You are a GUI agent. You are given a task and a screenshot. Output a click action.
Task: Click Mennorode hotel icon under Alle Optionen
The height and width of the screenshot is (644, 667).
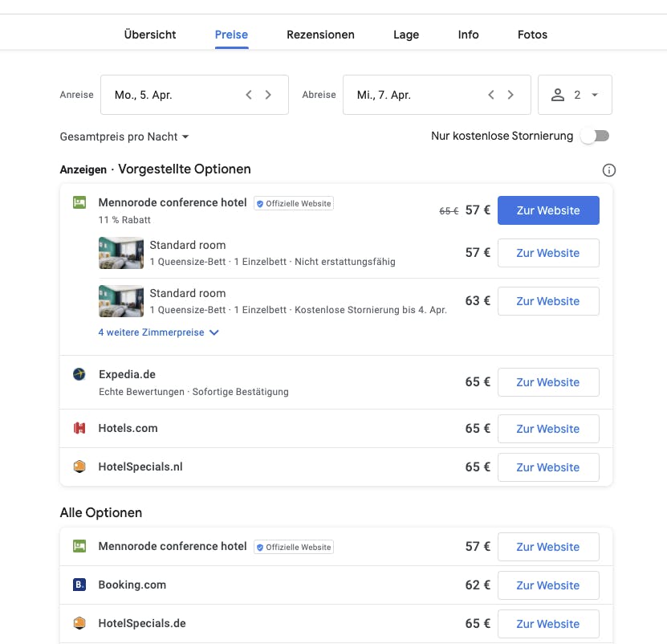click(x=79, y=546)
